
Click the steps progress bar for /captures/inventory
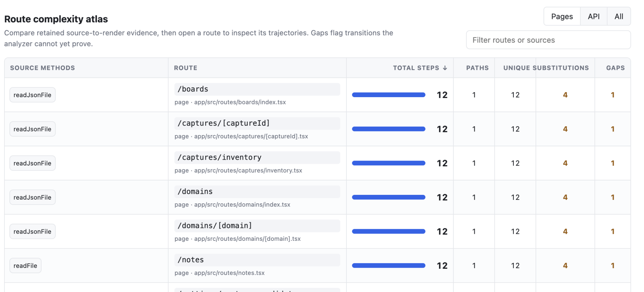tap(389, 163)
